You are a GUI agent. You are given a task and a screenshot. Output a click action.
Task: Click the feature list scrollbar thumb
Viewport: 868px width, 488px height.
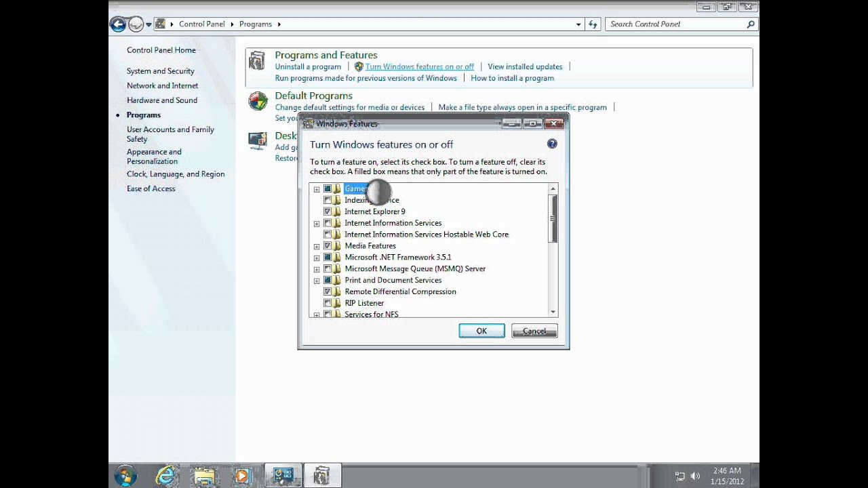553,218
